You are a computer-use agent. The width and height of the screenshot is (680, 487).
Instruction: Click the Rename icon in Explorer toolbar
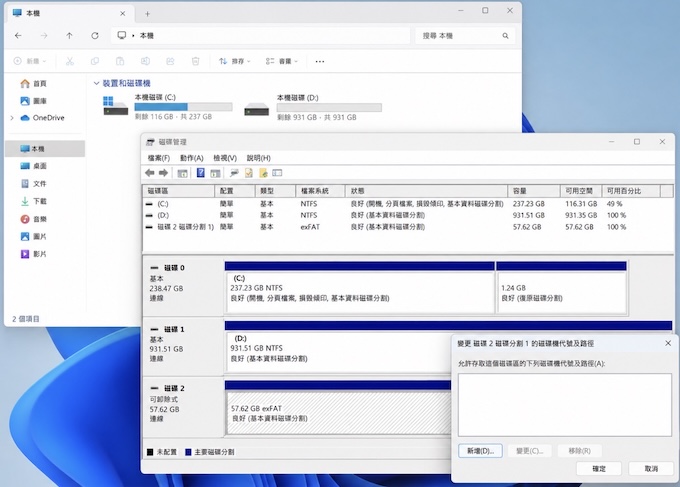[145, 61]
